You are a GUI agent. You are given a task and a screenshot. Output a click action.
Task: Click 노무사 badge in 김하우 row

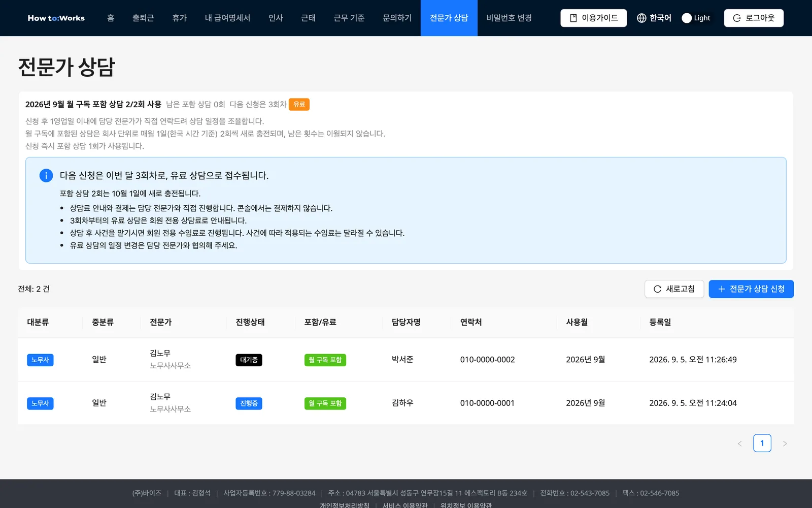pyautogui.click(x=40, y=403)
